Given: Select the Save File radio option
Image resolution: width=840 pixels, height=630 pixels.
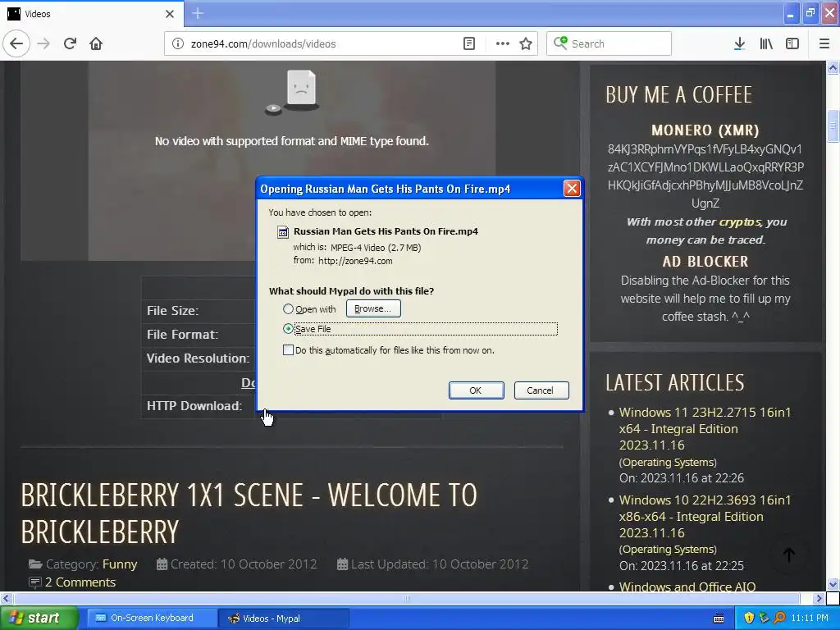Looking at the screenshot, I should point(288,328).
